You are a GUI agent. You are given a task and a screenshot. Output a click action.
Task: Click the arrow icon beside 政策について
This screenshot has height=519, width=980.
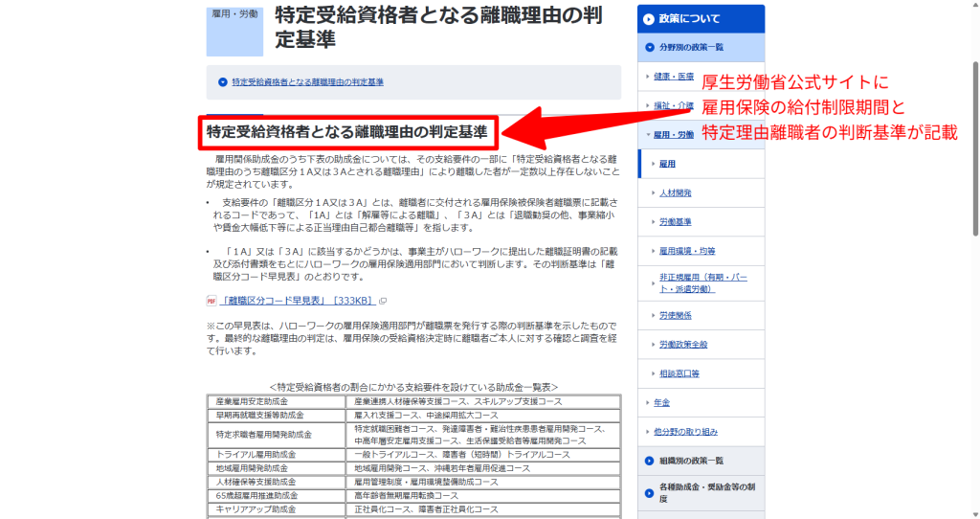pos(649,19)
